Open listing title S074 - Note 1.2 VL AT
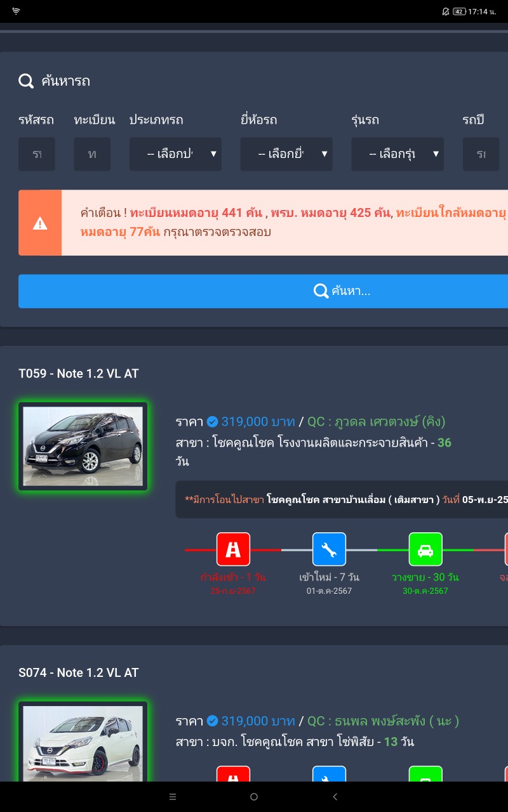508x812 pixels. pos(79,673)
